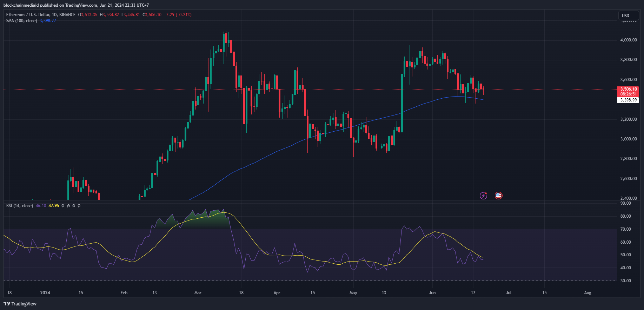Click the US flag economic event icon
Screen dimensions: 644x310
[498, 196]
